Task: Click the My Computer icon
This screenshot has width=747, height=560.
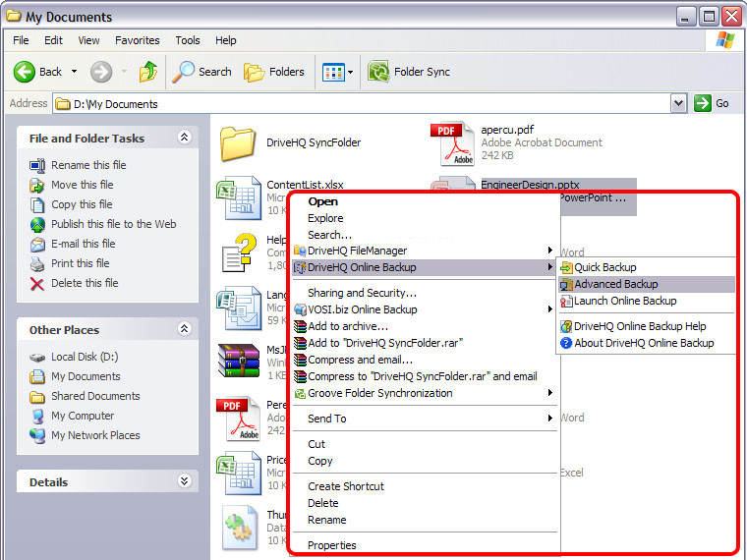Action: tap(37, 417)
